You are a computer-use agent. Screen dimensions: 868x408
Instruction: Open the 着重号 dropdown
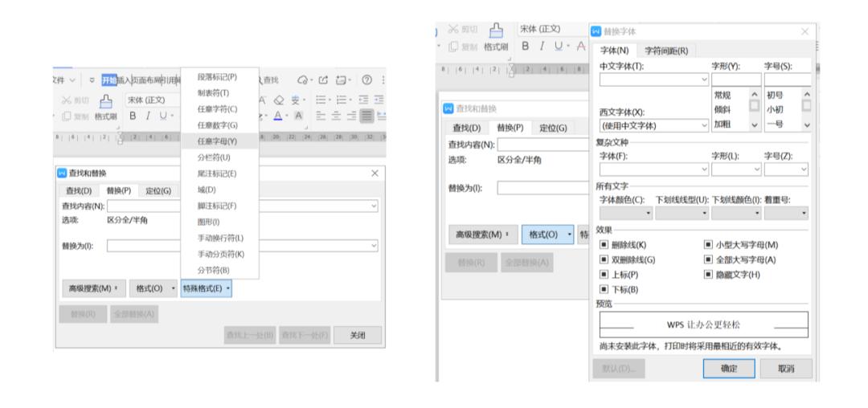click(x=786, y=213)
